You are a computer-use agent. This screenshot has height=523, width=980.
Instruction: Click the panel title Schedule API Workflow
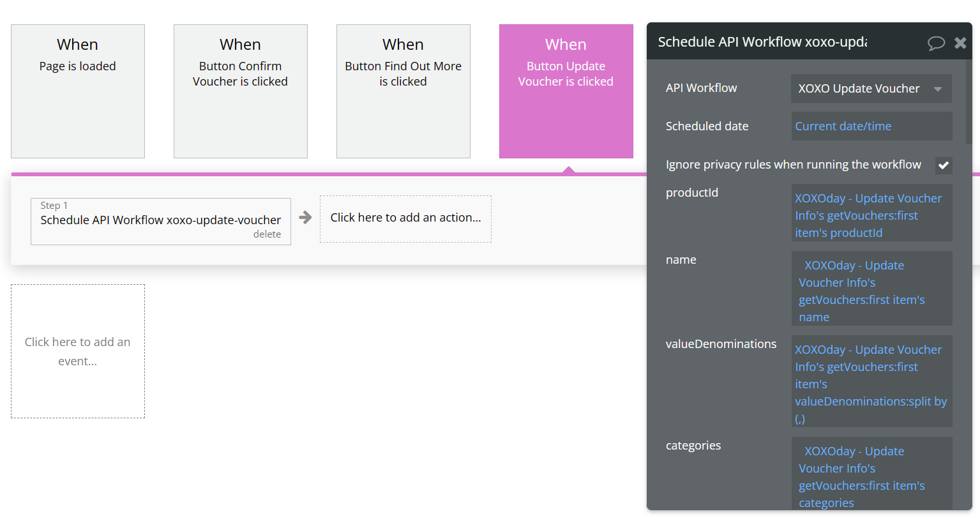point(762,42)
